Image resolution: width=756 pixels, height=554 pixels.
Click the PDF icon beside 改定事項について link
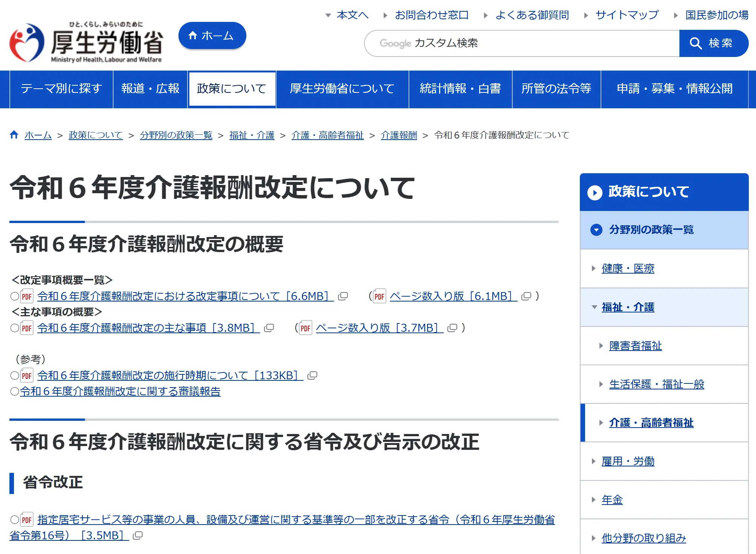26,296
